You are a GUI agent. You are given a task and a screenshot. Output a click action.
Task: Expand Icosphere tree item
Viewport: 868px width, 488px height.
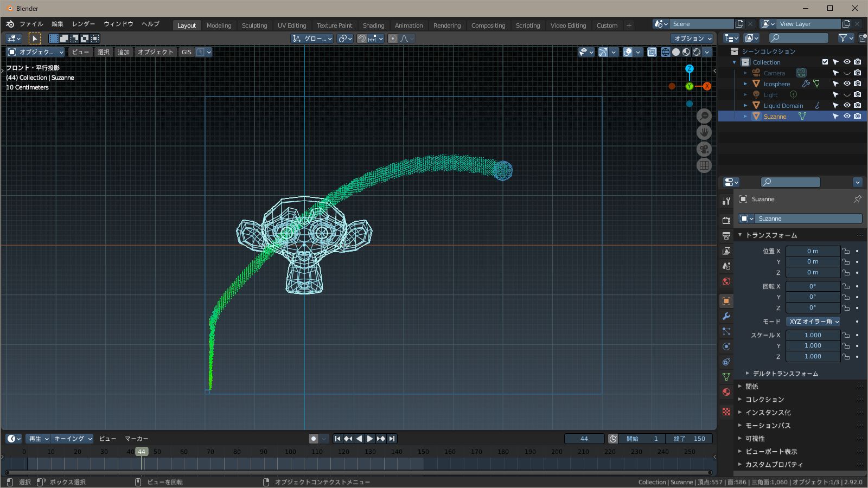coord(745,84)
